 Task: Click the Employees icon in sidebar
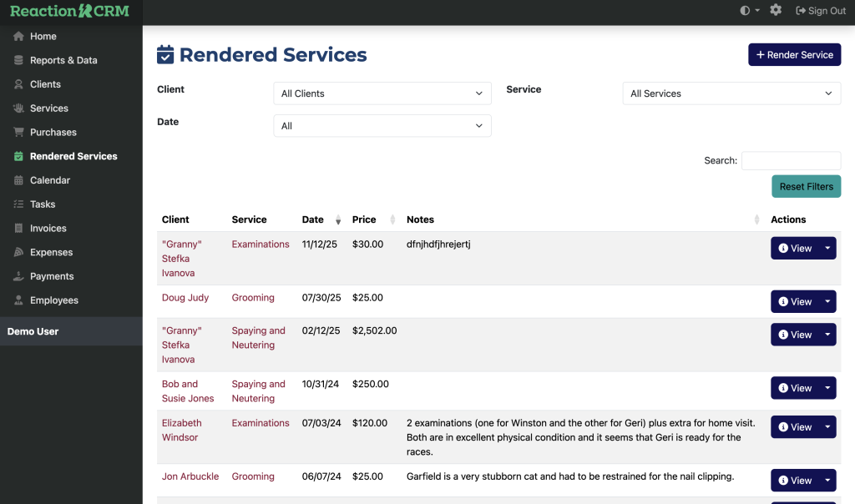click(18, 300)
